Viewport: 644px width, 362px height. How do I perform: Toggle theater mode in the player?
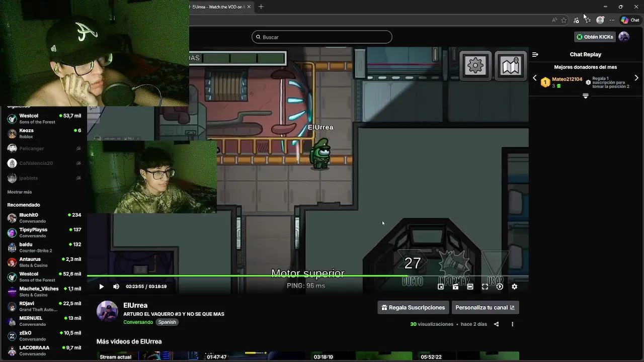(x=470, y=287)
